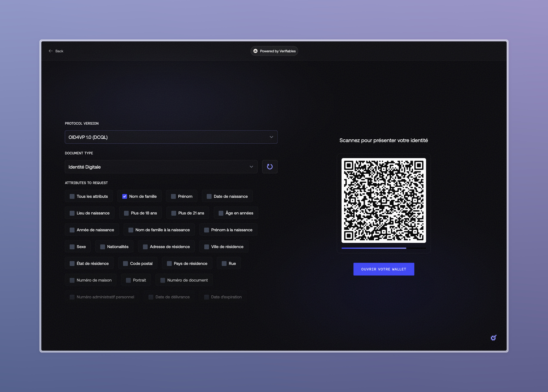Uncheck the Nom de famille checkbox
548x392 pixels.
(x=125, y=196)
